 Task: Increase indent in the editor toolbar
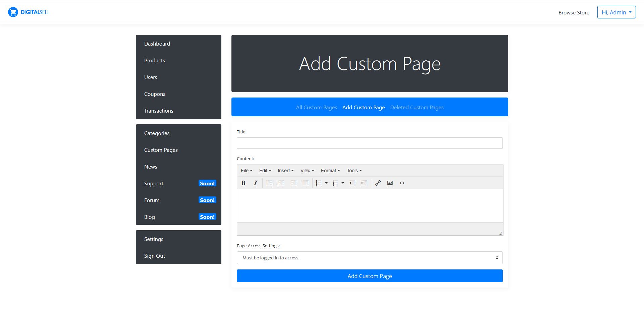click(x=364, y=183)
